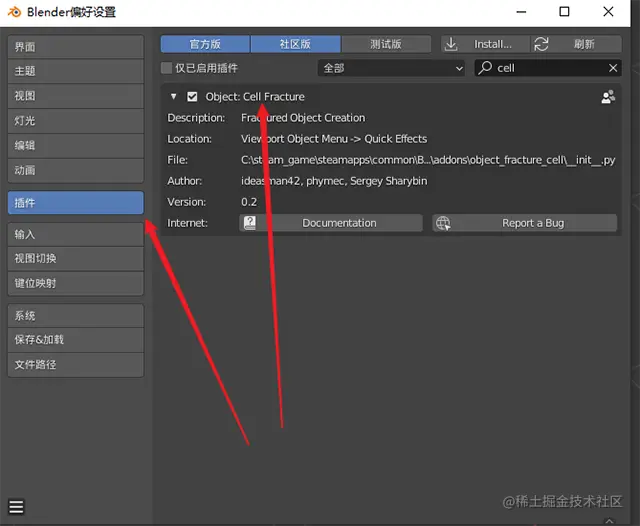The image size is (640, 526).
Task: Open the 主题 preferences section
Action: (x=76, y=71)
